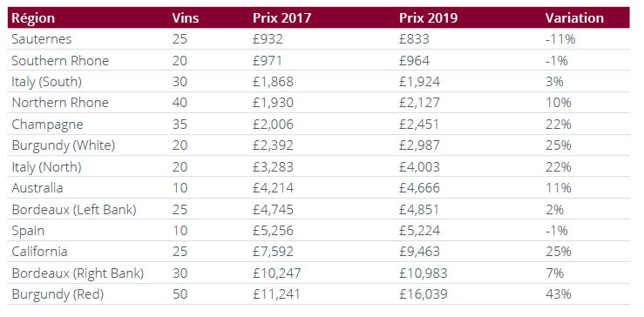Click the Southern Rhone row label
Screen dimensions: 644x317
pyautogui.click(x=60, y=60)
